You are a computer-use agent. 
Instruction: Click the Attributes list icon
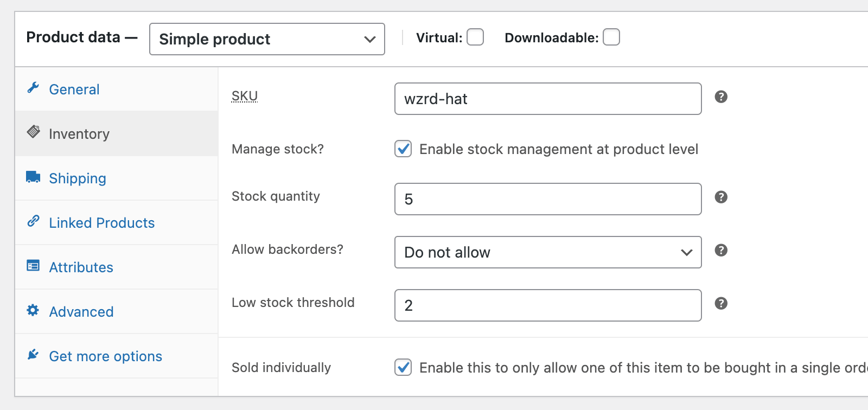pyautogui.click(x=33, y=266)
